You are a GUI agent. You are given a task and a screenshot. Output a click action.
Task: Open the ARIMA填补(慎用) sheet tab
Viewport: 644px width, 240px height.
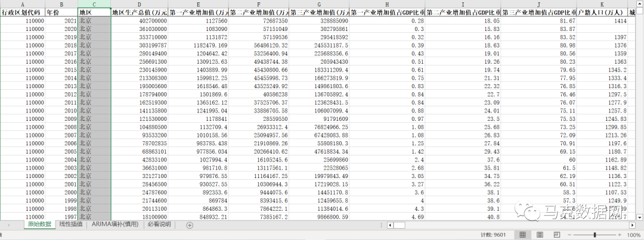click(116, 225)
